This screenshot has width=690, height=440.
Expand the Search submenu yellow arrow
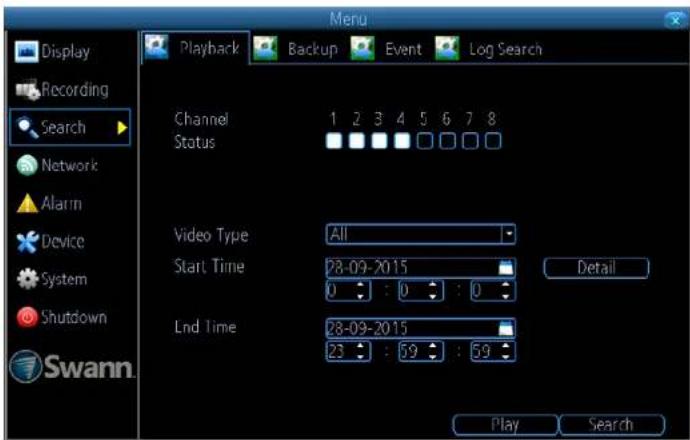122,128
